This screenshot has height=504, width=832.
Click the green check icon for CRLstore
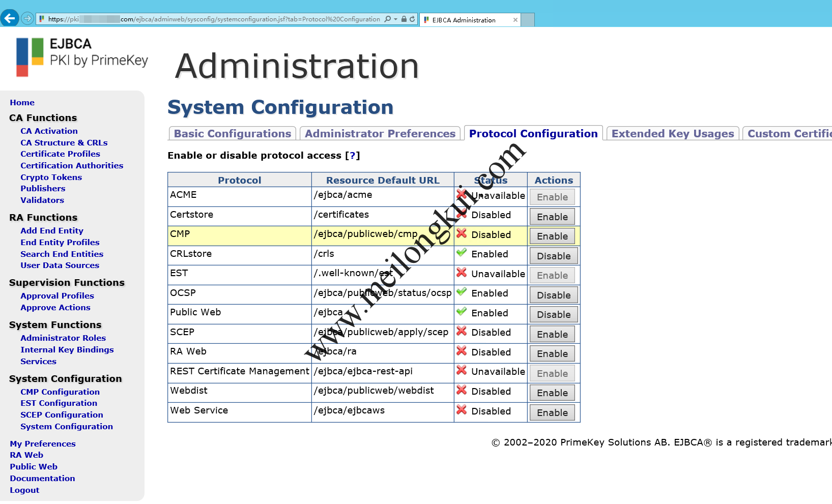(462, 252)
